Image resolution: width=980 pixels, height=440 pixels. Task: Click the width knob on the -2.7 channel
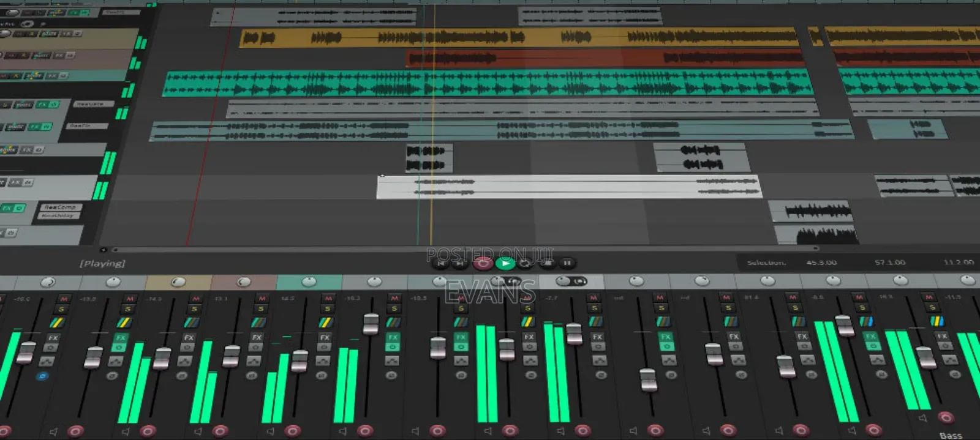pos(580,281)
